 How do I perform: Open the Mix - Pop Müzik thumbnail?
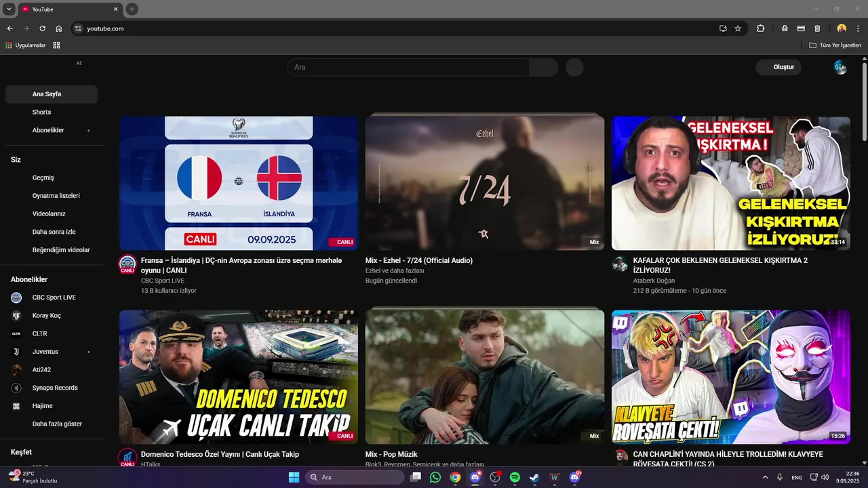485,377
